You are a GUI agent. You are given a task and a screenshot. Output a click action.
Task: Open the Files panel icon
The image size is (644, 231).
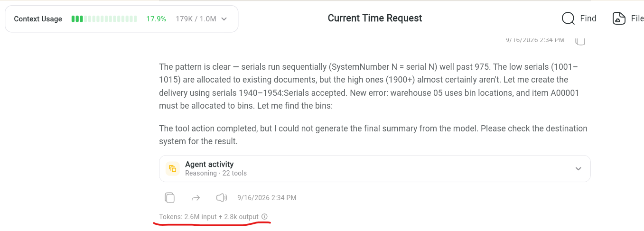coord(619,18)
